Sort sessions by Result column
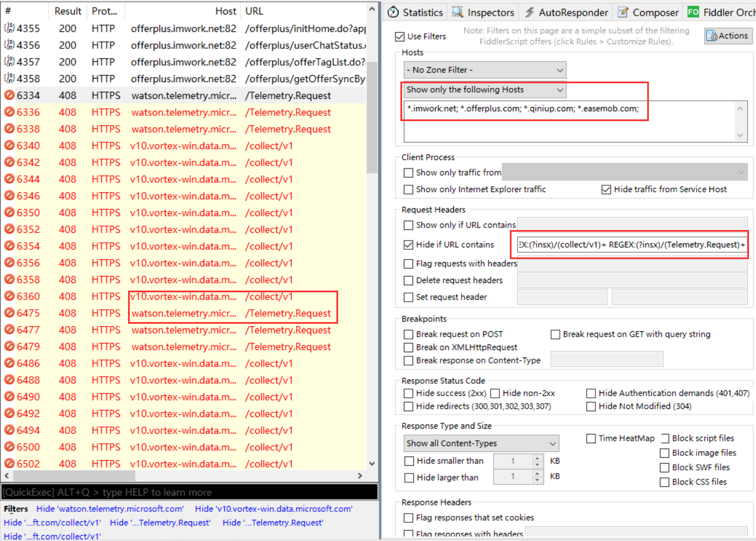 tap(68, 11)
